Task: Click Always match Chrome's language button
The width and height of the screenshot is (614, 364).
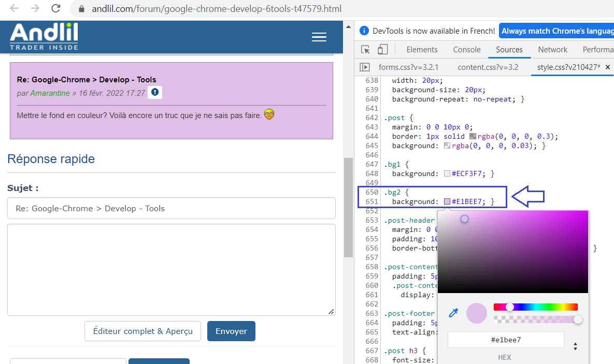Action: (557, 31)
